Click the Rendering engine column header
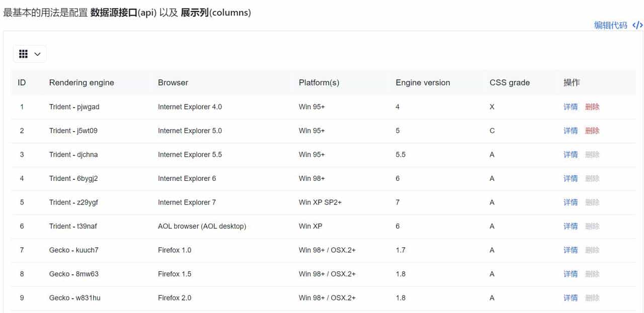Screen dimensions: 644x313 (82, 82)
